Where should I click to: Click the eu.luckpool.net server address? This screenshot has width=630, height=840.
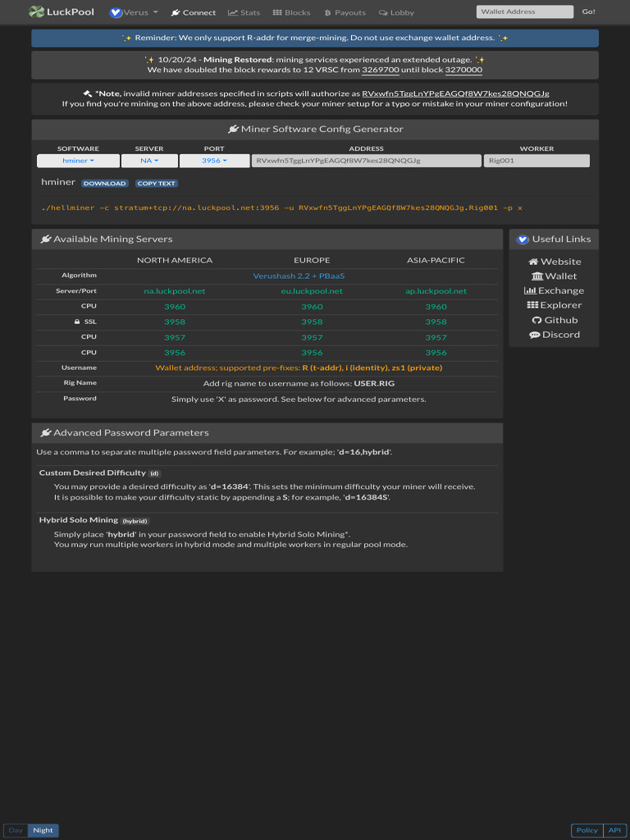[312, 291]
